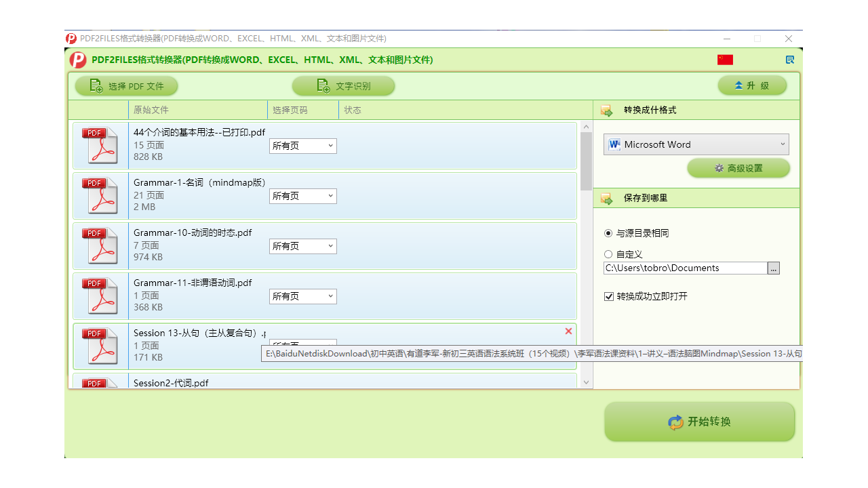Select file name 44个介词的基本用法--已打印.pdf
Viewport: 868px width, 488px height.
199,132
